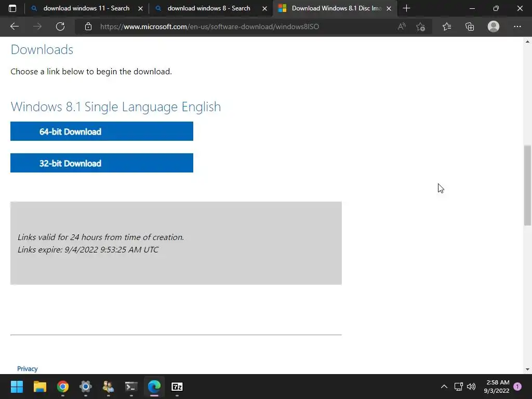532x399 pixels.
Task: Open the gear Settings app in taskbar
Action: click(86, 387)
